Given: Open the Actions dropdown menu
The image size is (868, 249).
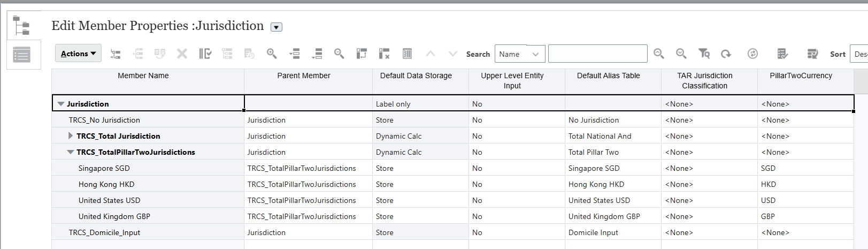Looking at the screenshot, I should 78,53.
